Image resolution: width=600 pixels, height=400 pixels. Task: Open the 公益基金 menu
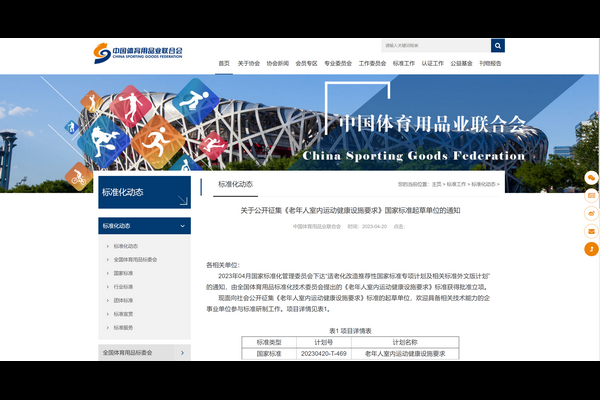pos(461,64)
